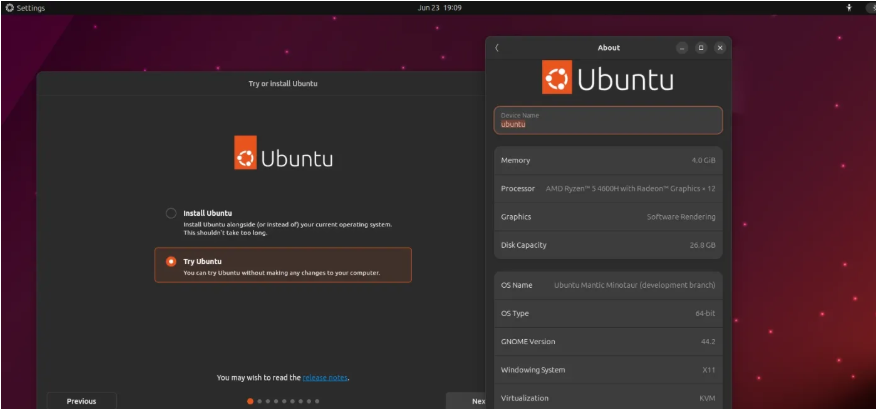This screenshot has width=876, height=409.
Task: Maximize the About window
Action: (x=701, y=48)
